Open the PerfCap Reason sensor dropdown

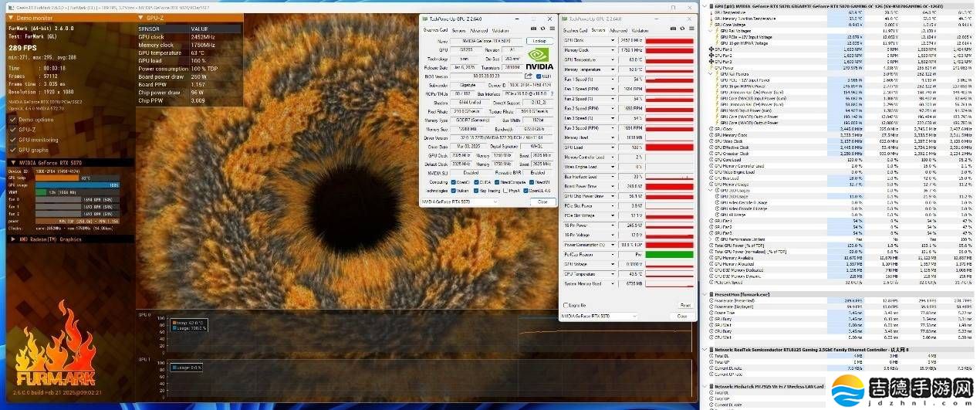(613, 254)
